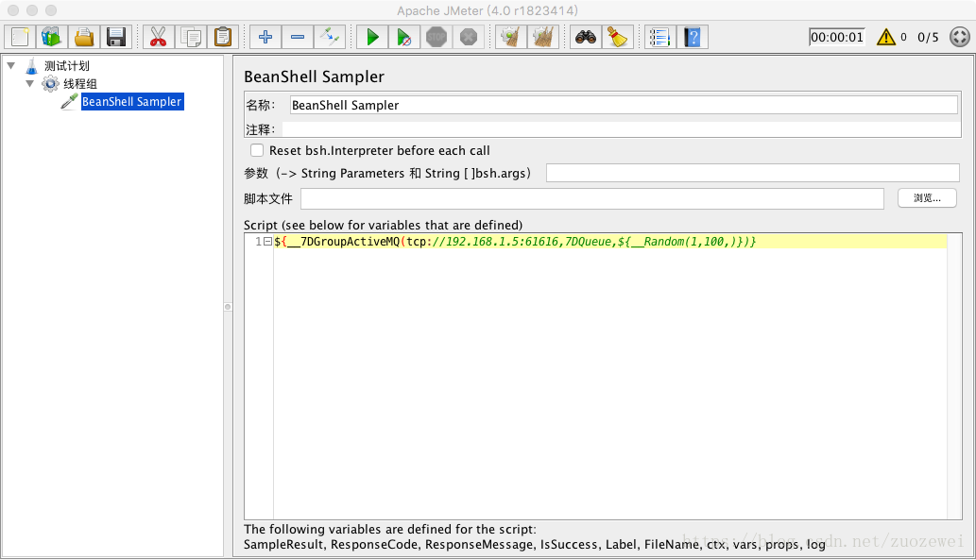Select BeanShell Sampler in the tree

pyautogui.click(x=132, y=101)
